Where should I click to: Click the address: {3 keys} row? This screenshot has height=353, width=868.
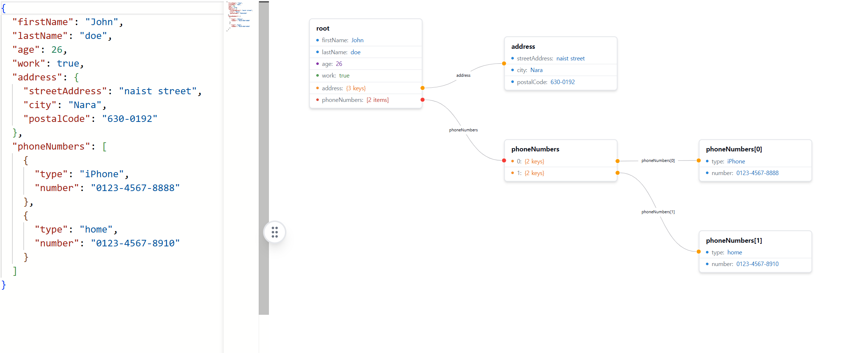(x=366, y=88)
